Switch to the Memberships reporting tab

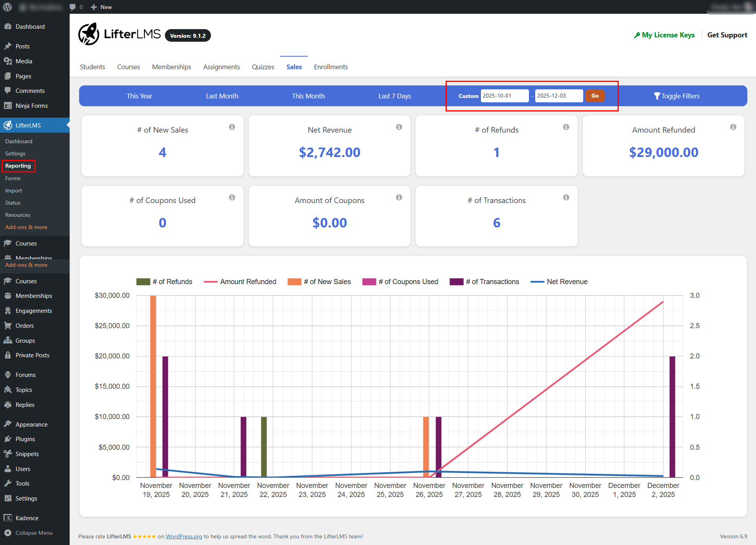pyautogui.click(x=172, y=67)
